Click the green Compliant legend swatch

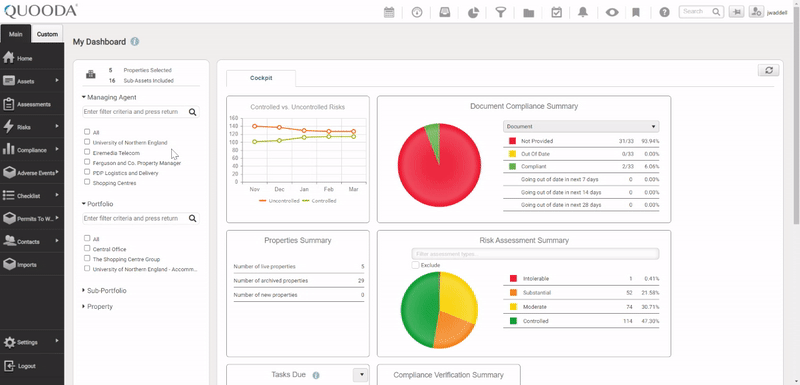512,166
